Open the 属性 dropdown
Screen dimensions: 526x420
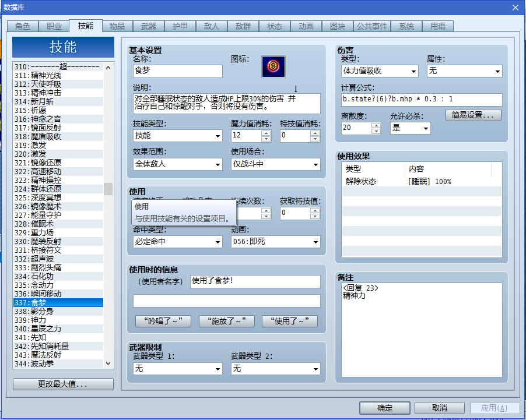pyautogui.click(x=465, y=71)
